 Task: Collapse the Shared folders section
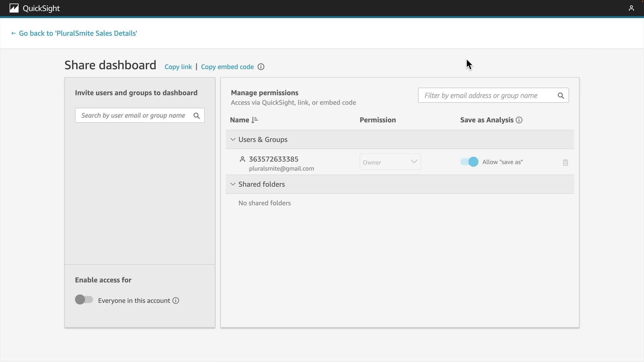click(x=233, y=184)
